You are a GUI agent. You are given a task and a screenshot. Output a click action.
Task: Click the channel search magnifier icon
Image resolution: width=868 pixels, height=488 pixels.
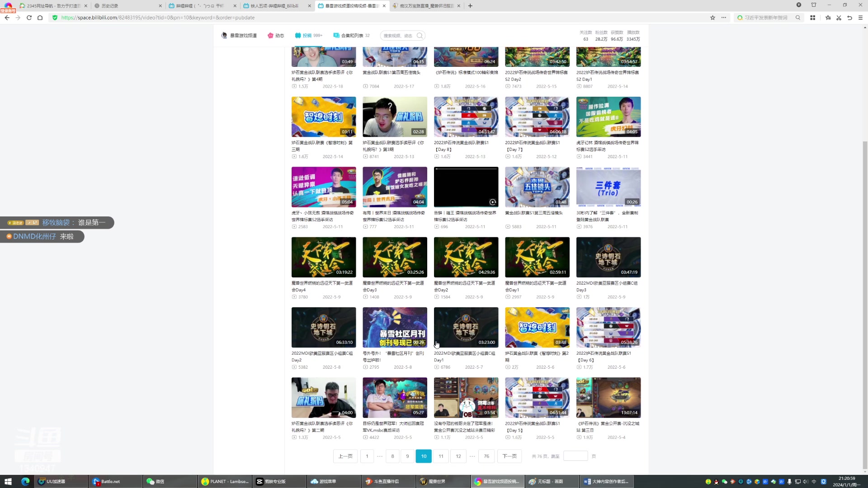420,35
